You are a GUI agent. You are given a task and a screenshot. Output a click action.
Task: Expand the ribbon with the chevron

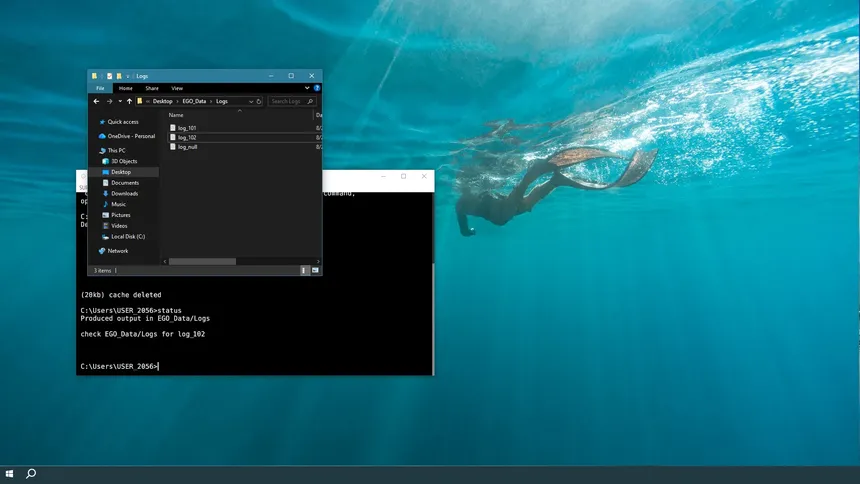coord(307,88)
